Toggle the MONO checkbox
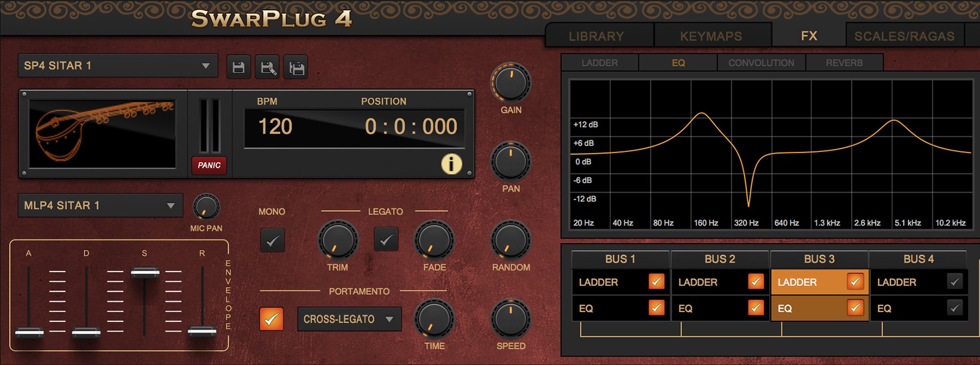Viewport: 980px width, 365px height. tap(272, 241)
